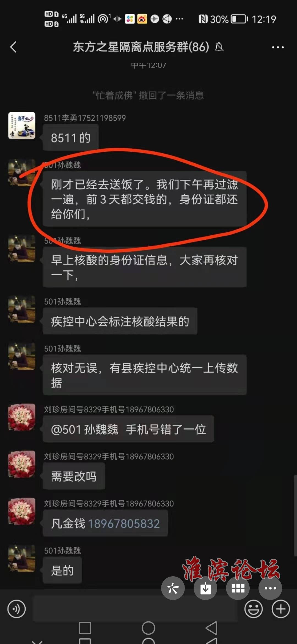
Task: Open the overlay more options button
Action: click(x=270, y=588)
